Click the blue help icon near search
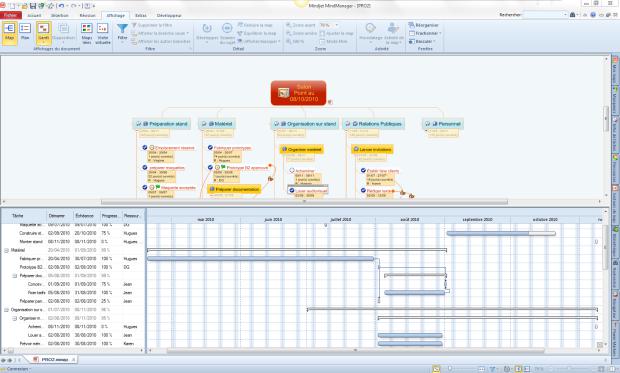620x373 pixels. coord(593,15)
